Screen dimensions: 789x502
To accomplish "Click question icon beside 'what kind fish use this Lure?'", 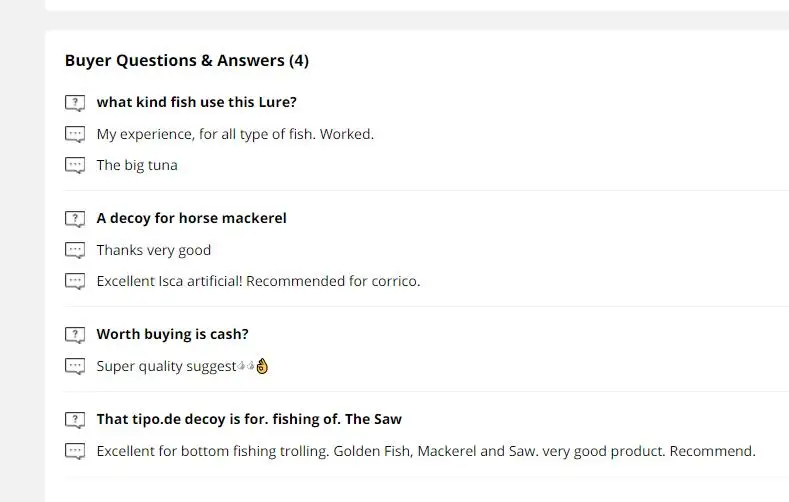I will click(x=75, y=103).
